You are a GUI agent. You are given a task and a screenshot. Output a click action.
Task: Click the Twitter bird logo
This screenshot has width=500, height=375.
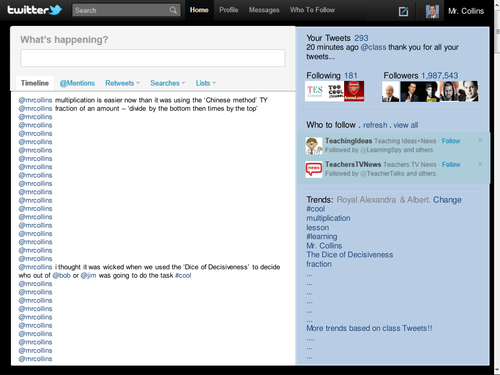tap(55, 10)
